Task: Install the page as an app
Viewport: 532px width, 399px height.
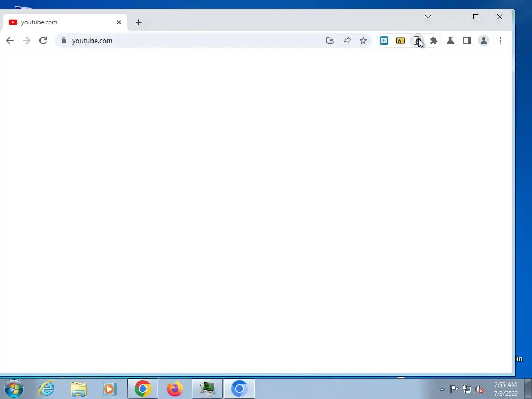Action: click(330, 41)
